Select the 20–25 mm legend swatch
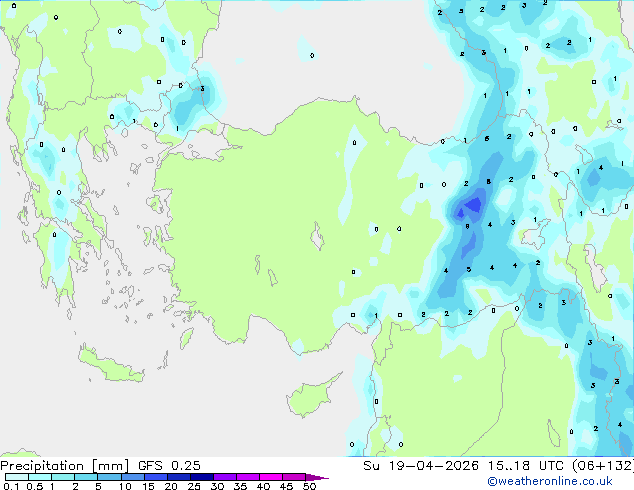 click(x=179, y=477)
